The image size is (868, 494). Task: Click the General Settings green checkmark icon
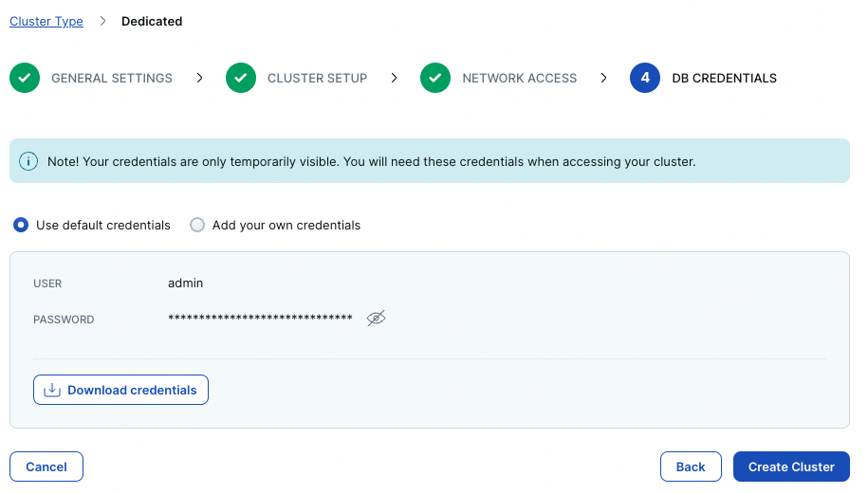coord(25,78)
